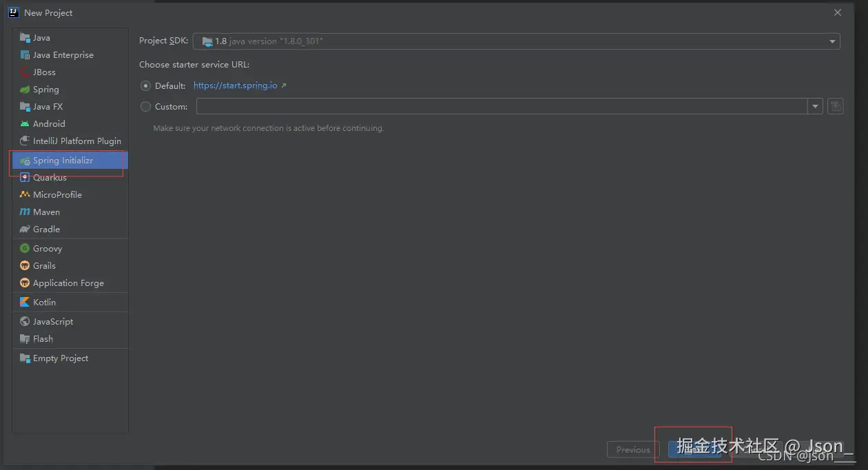Screen dimensions: 868x470
Task: Choose the Groovy green icon
Action: point(25,248)
